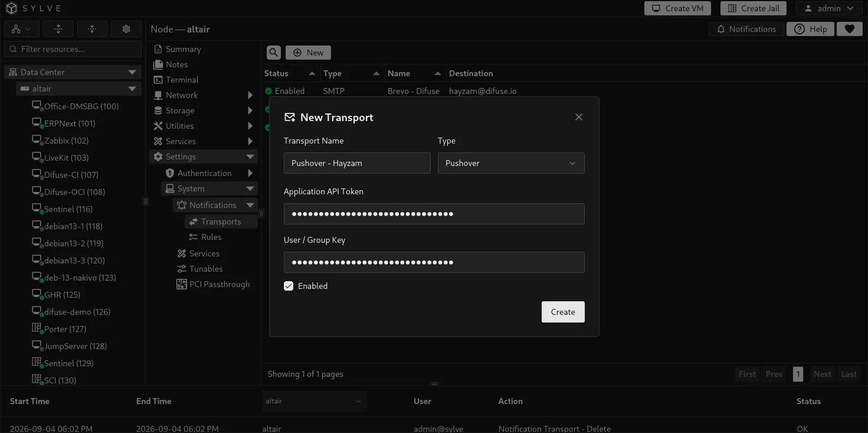Click the Sylve cube logo icon

coord(12,8)
